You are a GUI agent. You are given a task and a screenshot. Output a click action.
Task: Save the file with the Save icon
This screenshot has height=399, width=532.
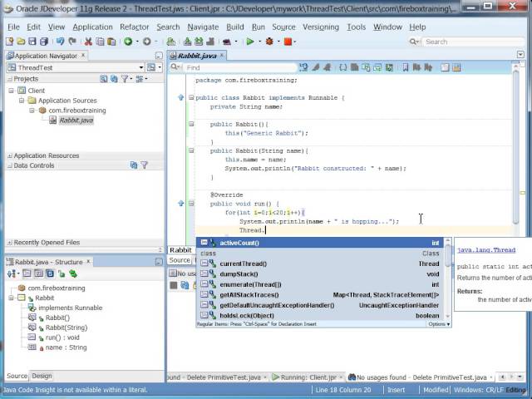pos(32,42)
